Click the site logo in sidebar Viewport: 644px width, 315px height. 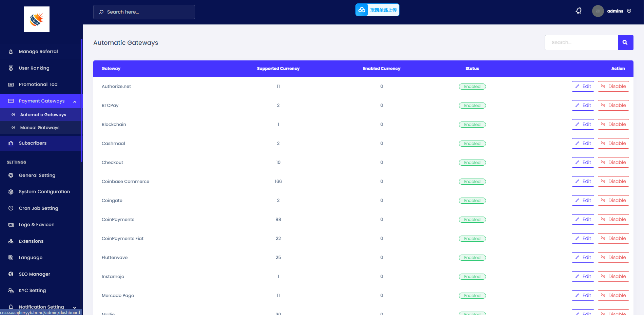pyautogui.click(x=37, y=19)
